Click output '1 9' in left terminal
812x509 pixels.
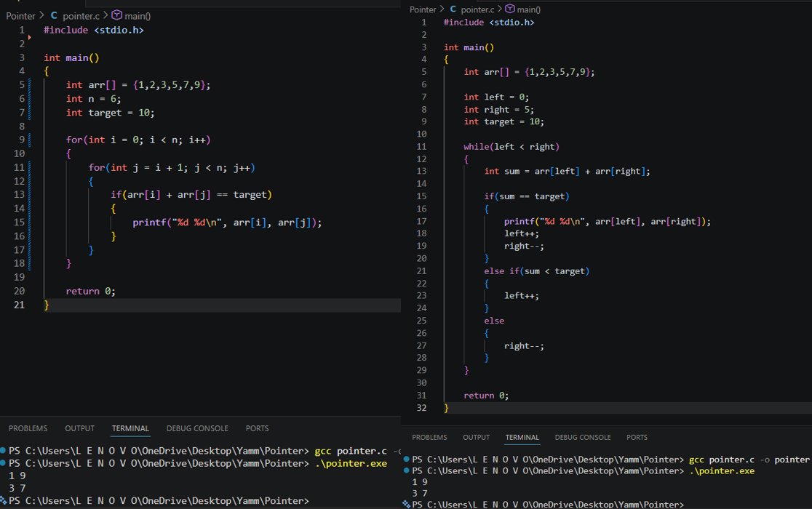17,476
